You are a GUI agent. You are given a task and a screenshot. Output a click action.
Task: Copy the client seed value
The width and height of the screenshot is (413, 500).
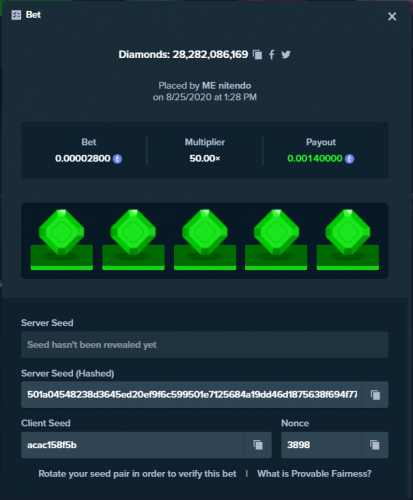pos(258,445)
